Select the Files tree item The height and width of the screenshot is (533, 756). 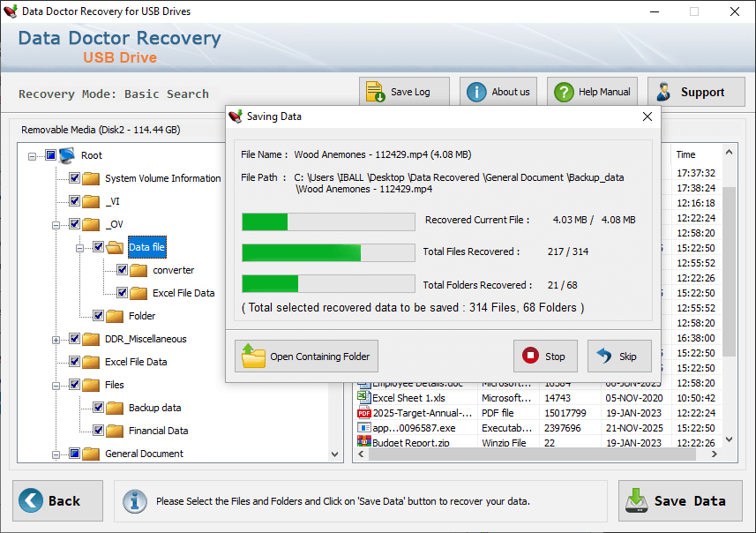point(115,385)
